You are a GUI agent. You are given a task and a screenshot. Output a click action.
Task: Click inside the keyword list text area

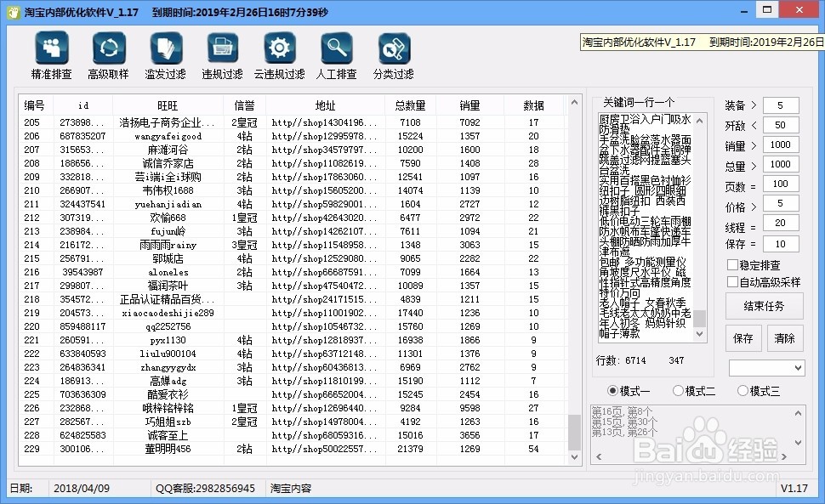(646, 226)
